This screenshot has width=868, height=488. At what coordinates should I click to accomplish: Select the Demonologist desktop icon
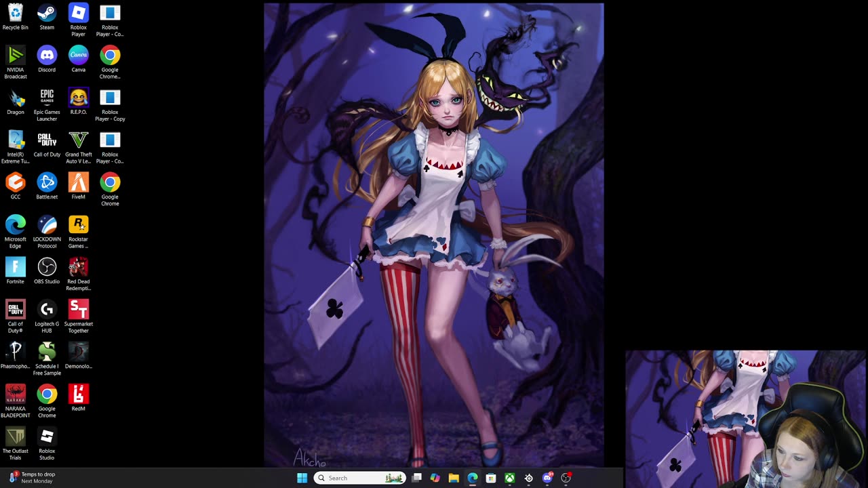coord(79,356)
